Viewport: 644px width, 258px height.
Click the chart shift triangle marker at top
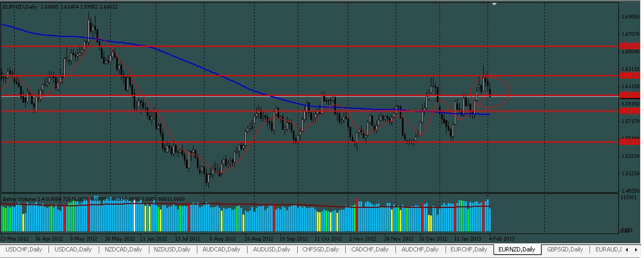[495, 4]
